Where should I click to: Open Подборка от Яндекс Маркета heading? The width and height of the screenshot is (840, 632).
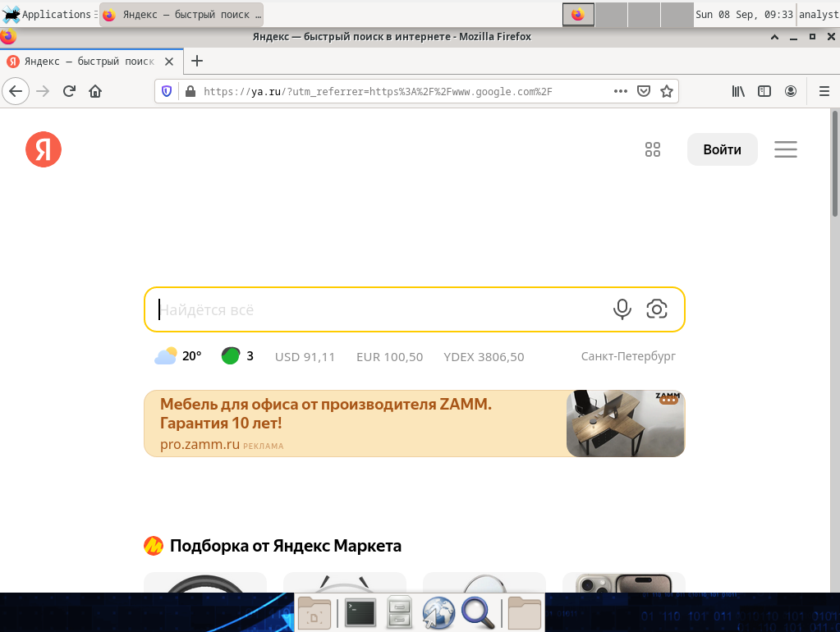click(x=286, y=546)
